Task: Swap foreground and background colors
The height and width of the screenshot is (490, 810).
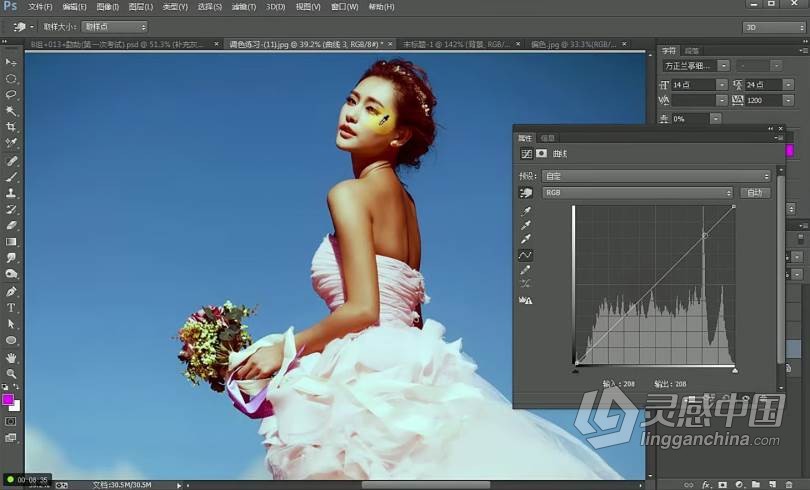Action: pyautogui.click(x=16, y=386)
